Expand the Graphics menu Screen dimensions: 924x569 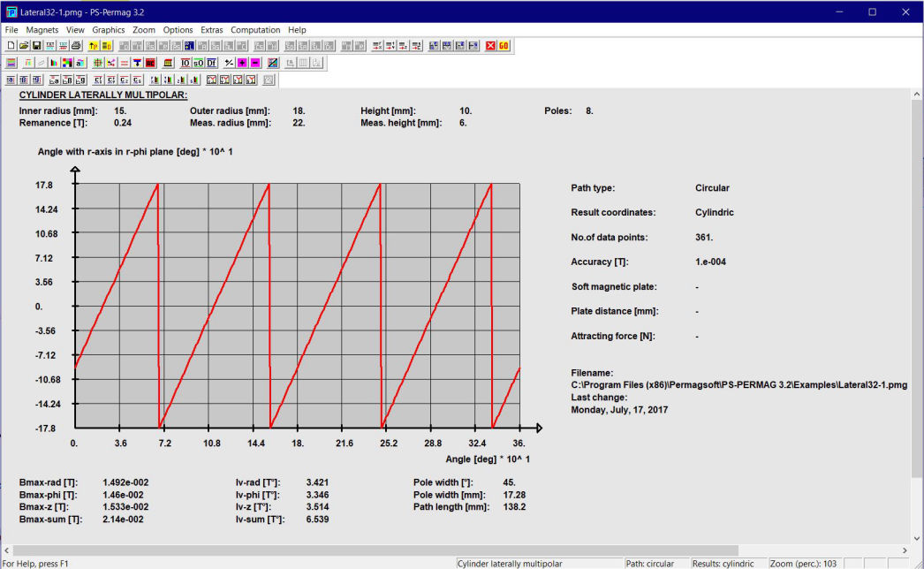(109, 30)
